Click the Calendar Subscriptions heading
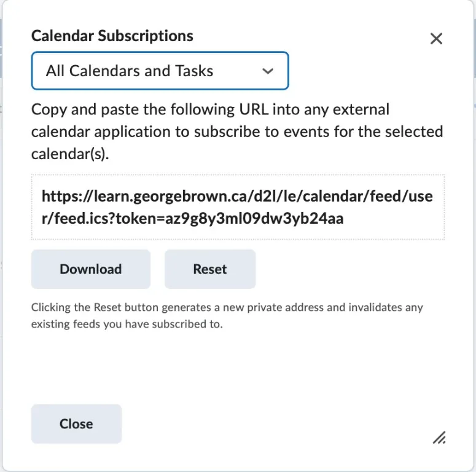This screenshot has height=472, width=476. pos(112,36)
